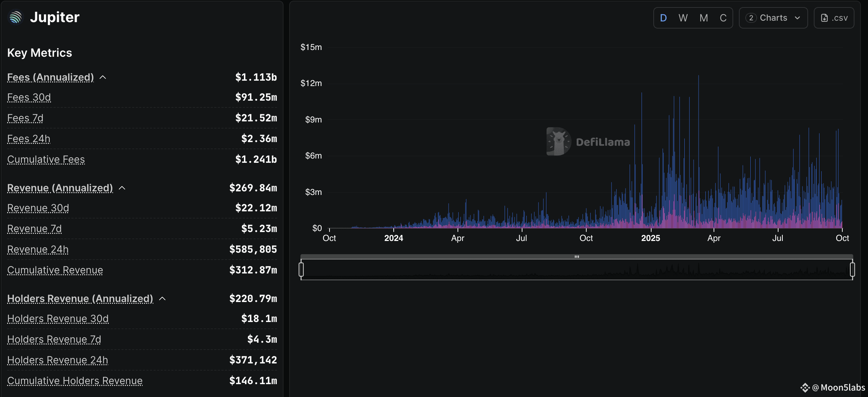The height and width of the screenshot is (397, 868).
Task: Click the Jupiter logo icon
Action: [15, 17]
